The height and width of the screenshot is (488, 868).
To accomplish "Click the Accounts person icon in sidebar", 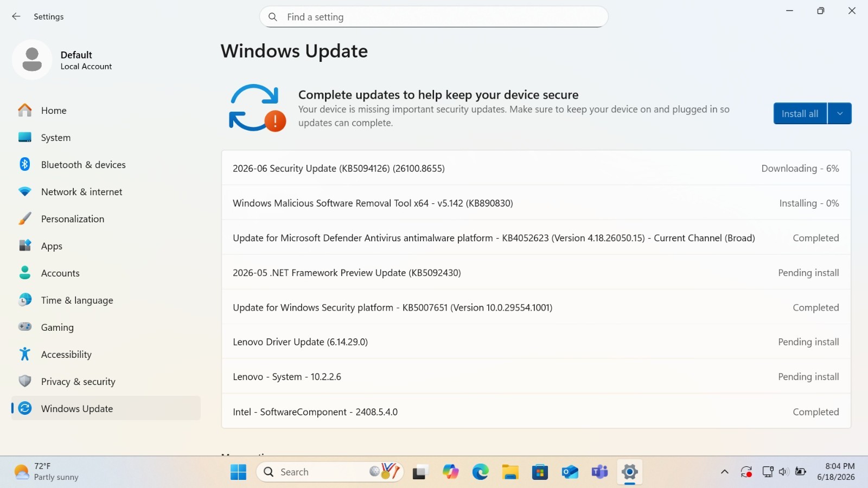I will [x=25, y=273].
